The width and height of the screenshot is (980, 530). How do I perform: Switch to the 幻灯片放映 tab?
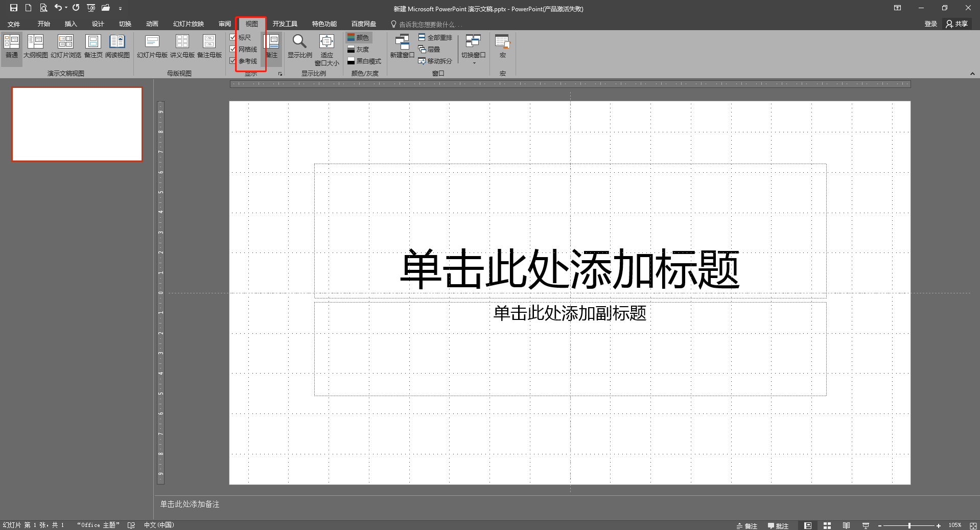188,24
